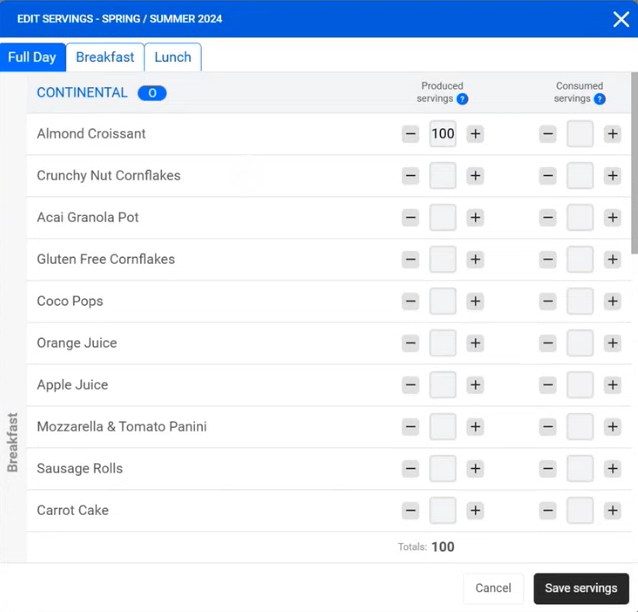Increase consumed servings for Carrot Cake
638x612 pixels.
[x=612, y=510]
